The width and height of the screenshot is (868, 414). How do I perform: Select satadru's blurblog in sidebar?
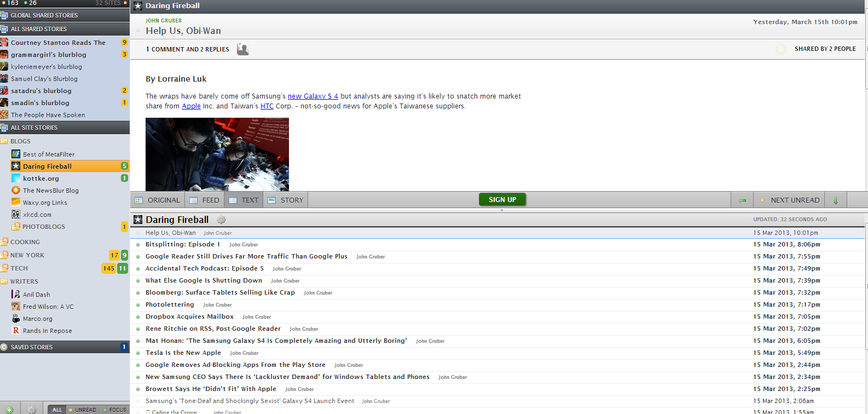65,90
